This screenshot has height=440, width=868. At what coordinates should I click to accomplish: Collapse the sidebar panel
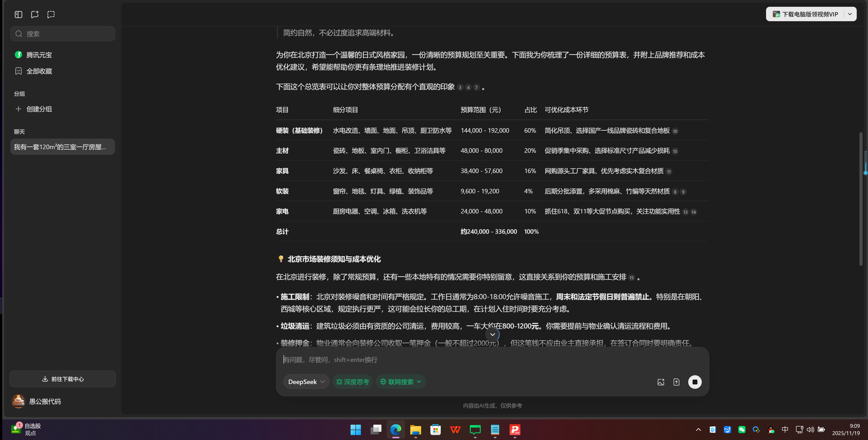(18, 14)
